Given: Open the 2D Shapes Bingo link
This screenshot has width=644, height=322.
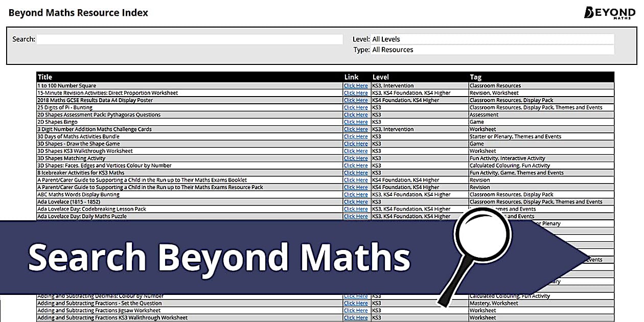Looking at the screenshot, I should (356, 122).
